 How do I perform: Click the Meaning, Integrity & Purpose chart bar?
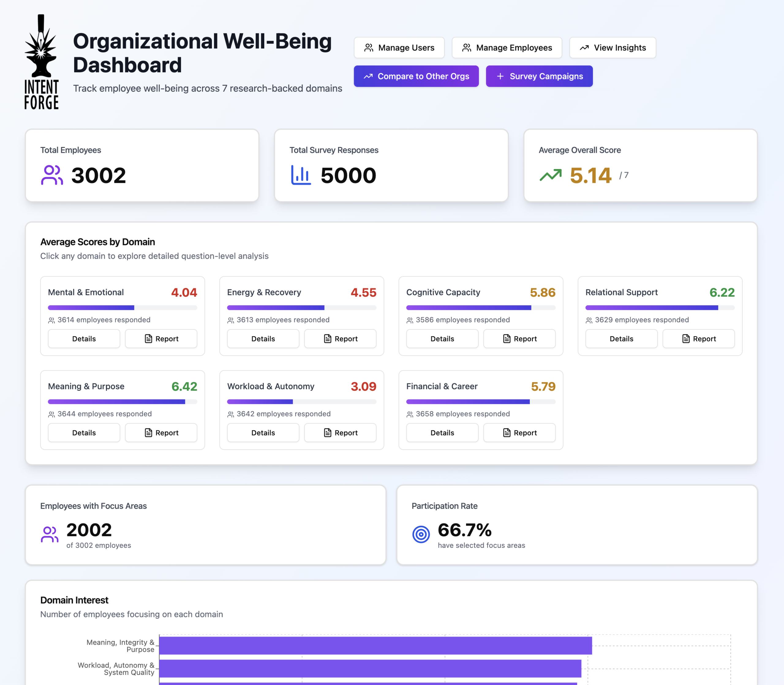pos(375,645)
